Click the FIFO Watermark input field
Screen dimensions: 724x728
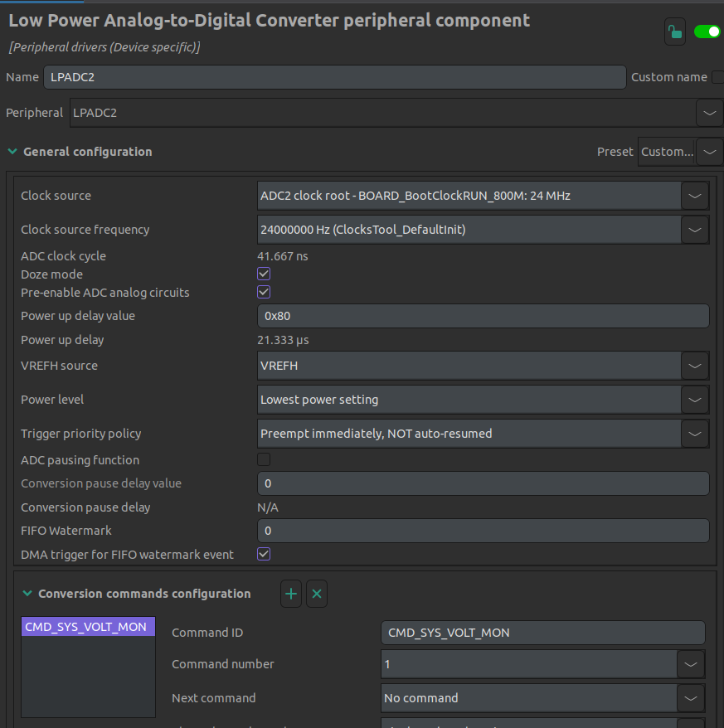click(x=483, y=531)
